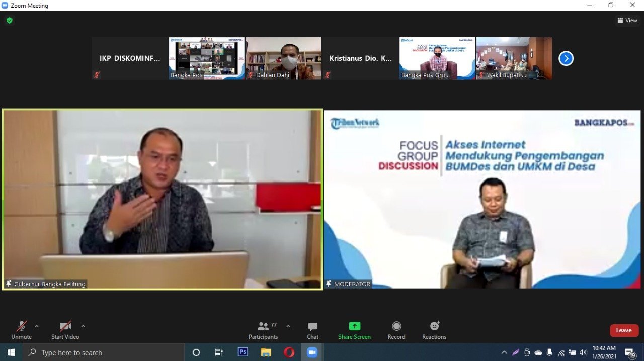Expand the arrow next to Participants
Image resolution: width=644 pixels, height=361 pixels.
[288, 326]
